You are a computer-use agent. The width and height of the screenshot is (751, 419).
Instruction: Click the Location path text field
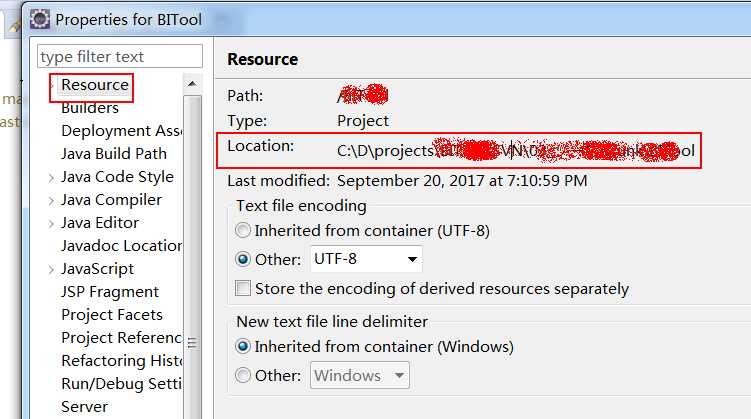pyautogui.click(x=515, y=151)
